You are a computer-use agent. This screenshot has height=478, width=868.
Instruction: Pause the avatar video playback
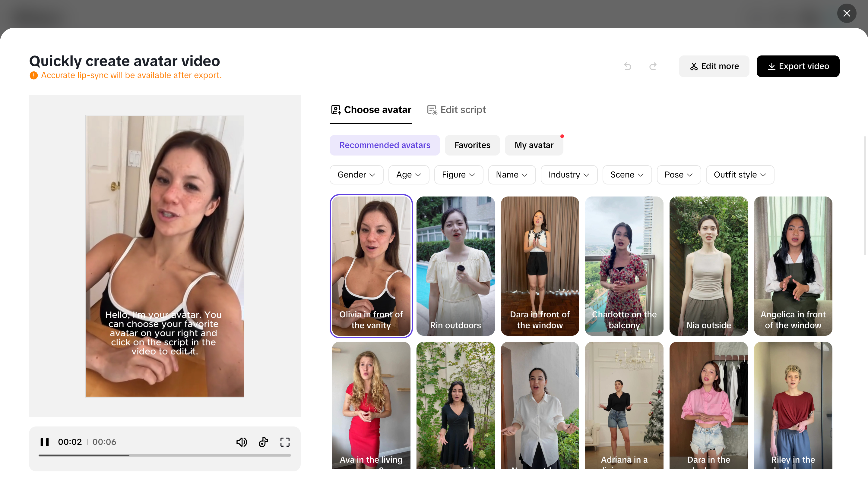[44, 442]
